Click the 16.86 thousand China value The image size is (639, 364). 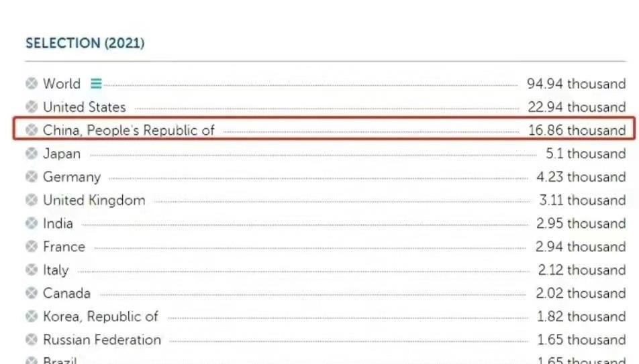(x=577, y=130)
